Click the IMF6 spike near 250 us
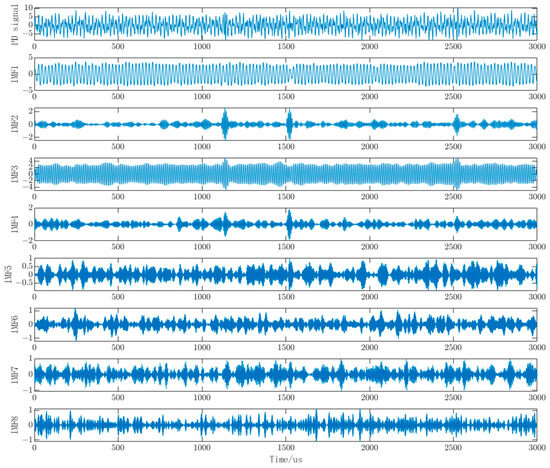This screenshot has width=550, height=468. 75,324
